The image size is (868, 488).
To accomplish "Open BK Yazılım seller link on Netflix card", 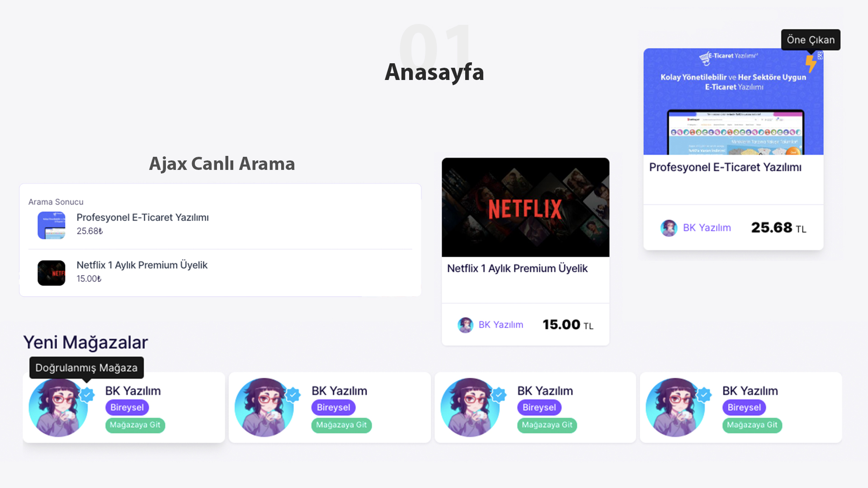I will click(x=500, y=325).
